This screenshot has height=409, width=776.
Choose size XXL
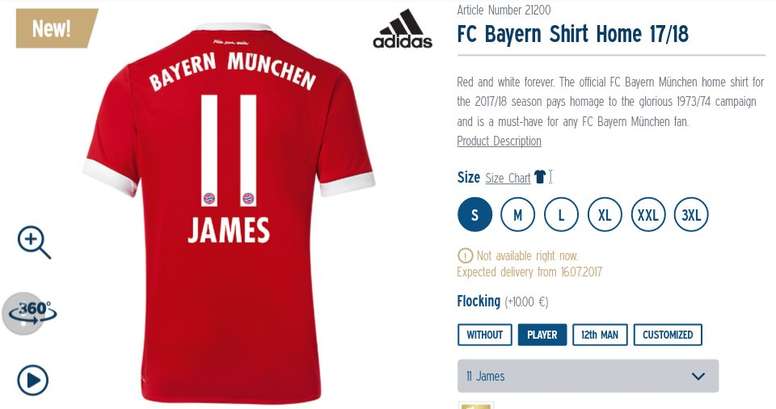click(648, 214)
